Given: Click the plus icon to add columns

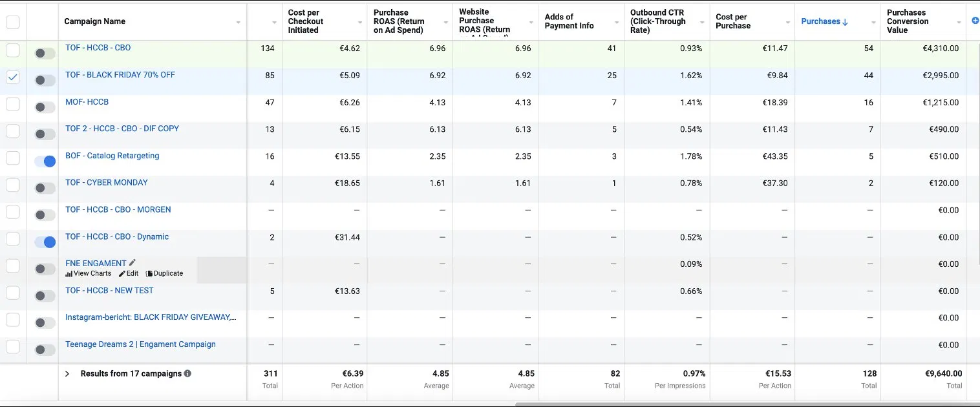Looking at the screenshot, I should [x=975, y=21].
